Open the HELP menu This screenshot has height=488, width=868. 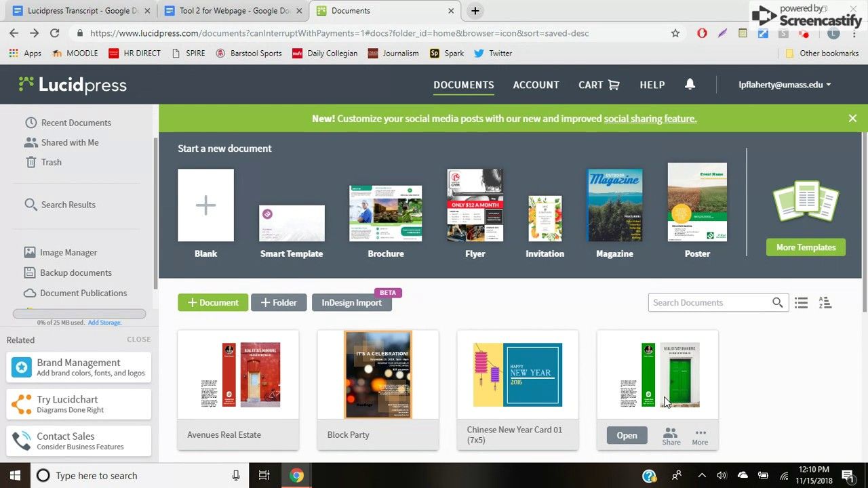pos(652,85)
